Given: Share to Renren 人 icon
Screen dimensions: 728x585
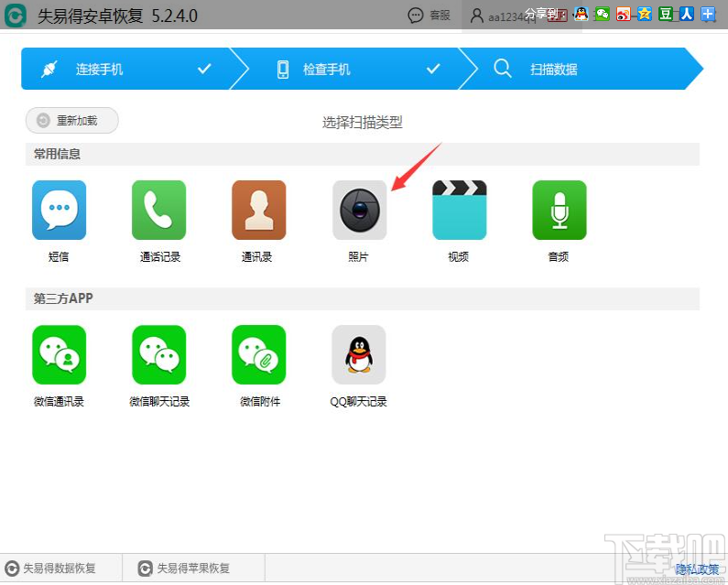Looking at the screenshot, I should [687, 14].
